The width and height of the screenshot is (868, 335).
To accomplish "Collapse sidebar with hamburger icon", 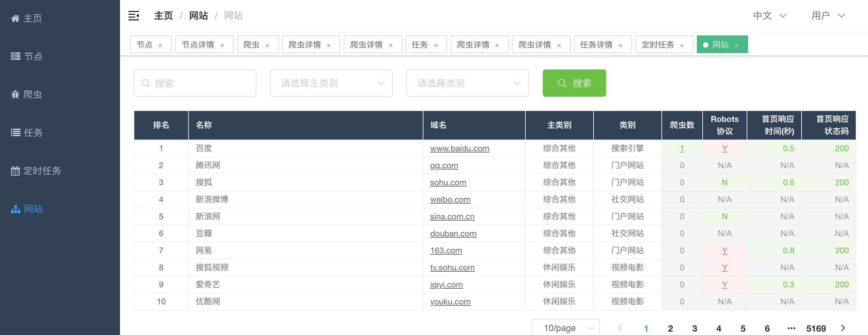I will [134, 16].
